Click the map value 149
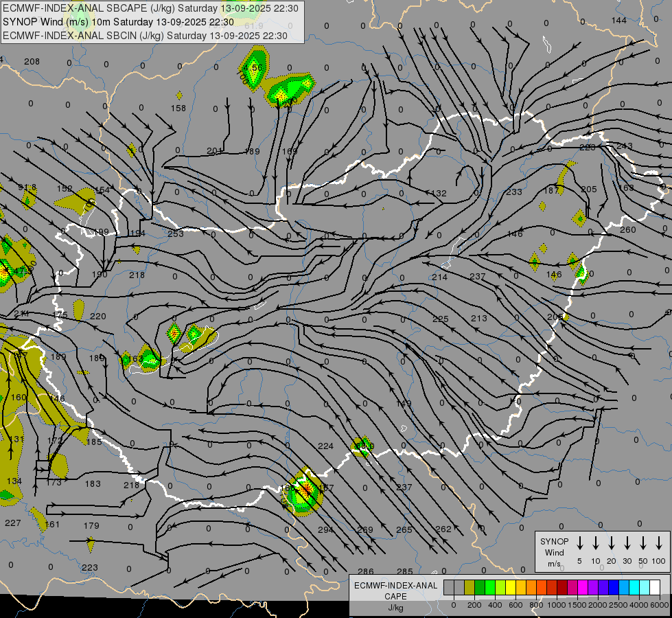The width and height of the screenshot is (672, 618). click(x=404, y=404)
